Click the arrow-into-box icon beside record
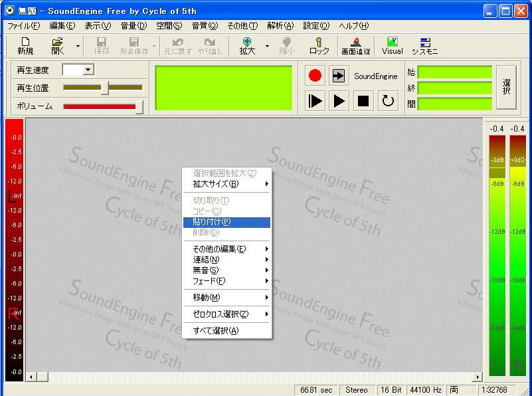The width and height of the screenshot is (532, 396). tap(339, 75)
